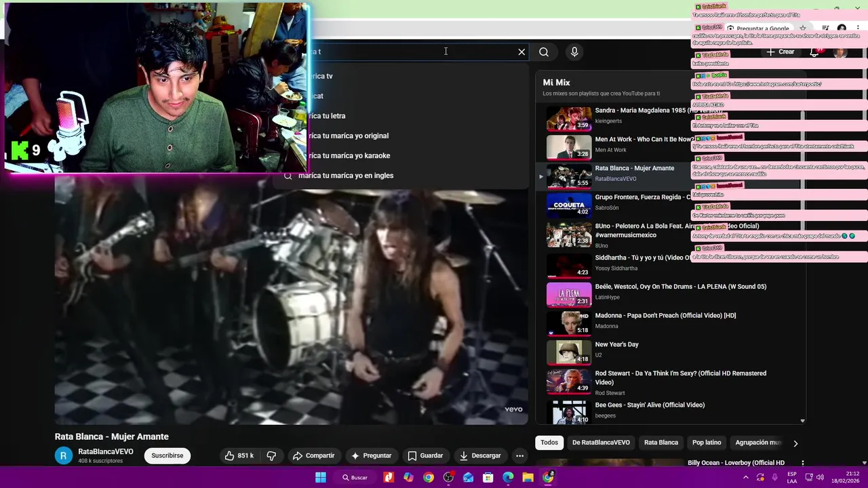The image size is (868, 488).
Task: Switch input language via ESP LAA
Action: [792, 477]
